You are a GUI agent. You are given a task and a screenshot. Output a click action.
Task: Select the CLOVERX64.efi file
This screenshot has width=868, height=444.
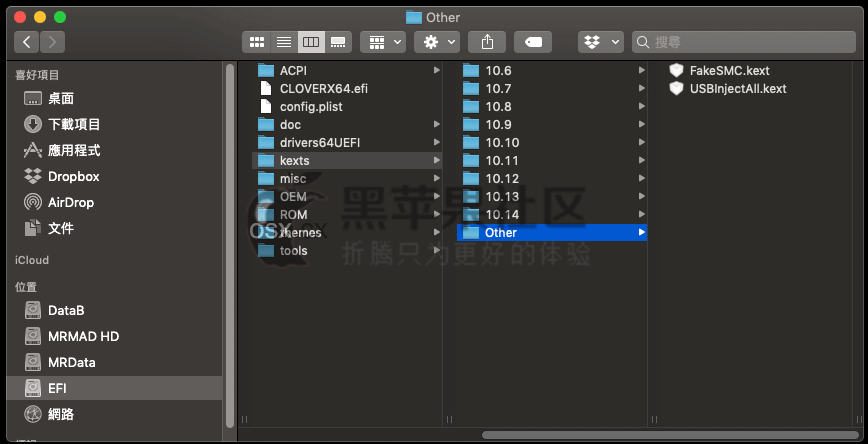[x=347, y=89]
